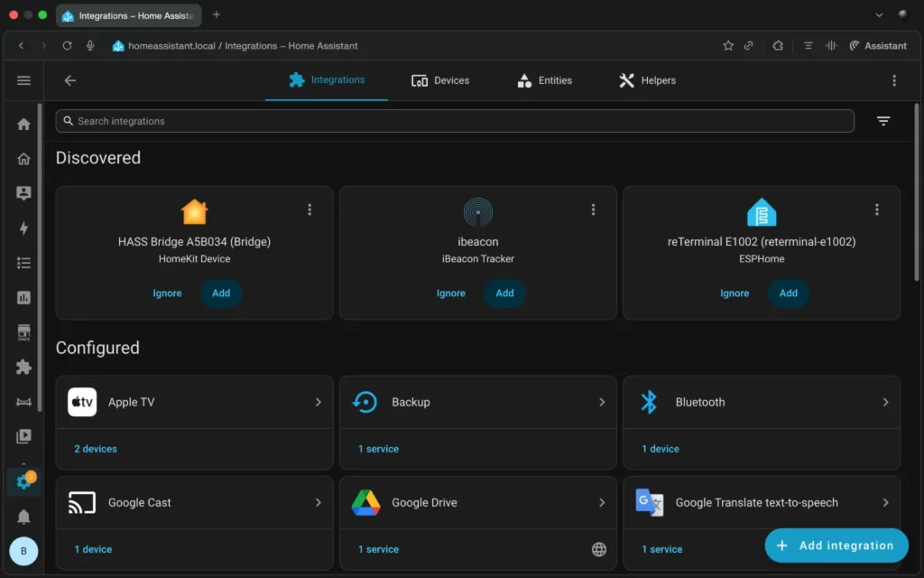Open the HACS store icon in sidebar

click(x=23, y=332)
